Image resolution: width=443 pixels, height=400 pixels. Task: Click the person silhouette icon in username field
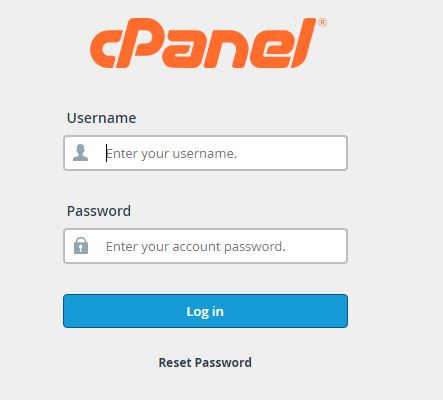click(x=81, y=153)
